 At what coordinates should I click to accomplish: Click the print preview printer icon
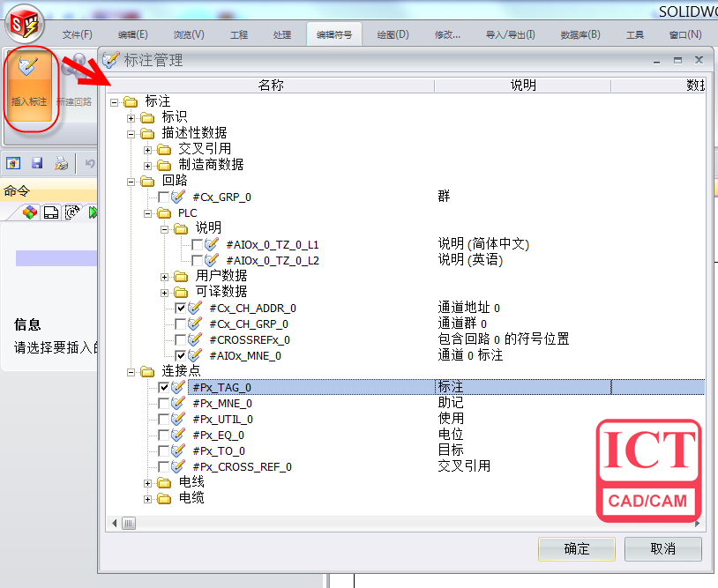pyautogui.click(x=61, y=163)
